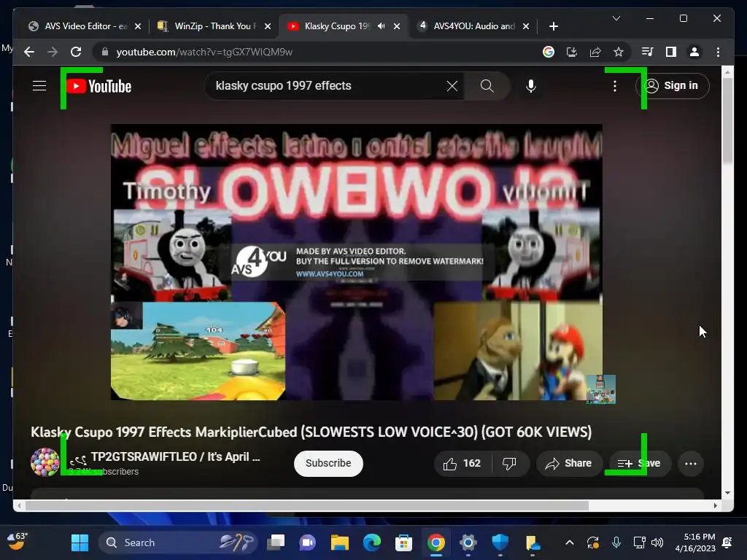Toggle the Chrome side panel

click(x=671, y=52)
